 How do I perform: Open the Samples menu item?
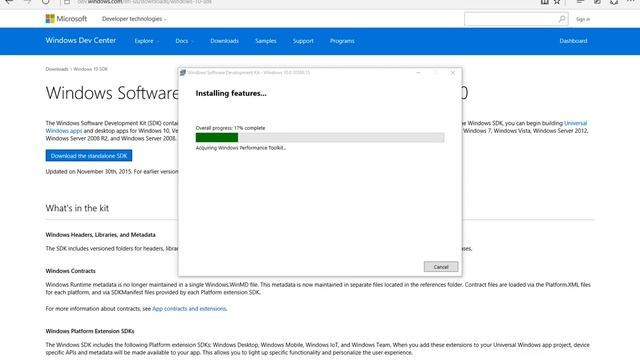[266, 41]
